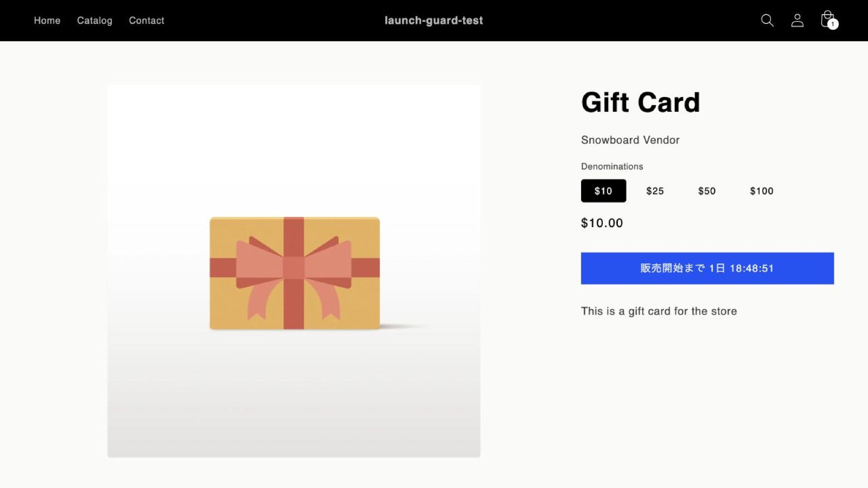Viewport: 868px width, 488px height.
Task: Open the Catalog menu item
Action: coord(94,21)
